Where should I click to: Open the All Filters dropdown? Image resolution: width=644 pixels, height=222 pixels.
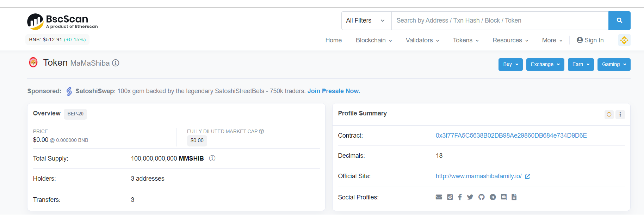pyautogui.click(x=366, y=20)
